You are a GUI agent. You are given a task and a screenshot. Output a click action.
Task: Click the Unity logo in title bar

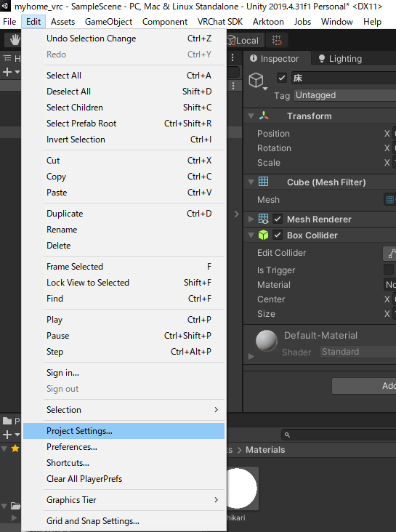click(5, 6)
